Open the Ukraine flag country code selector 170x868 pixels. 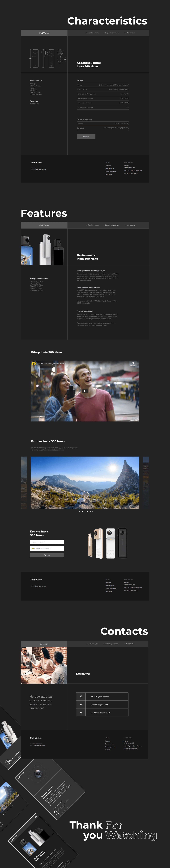(33, 549)
